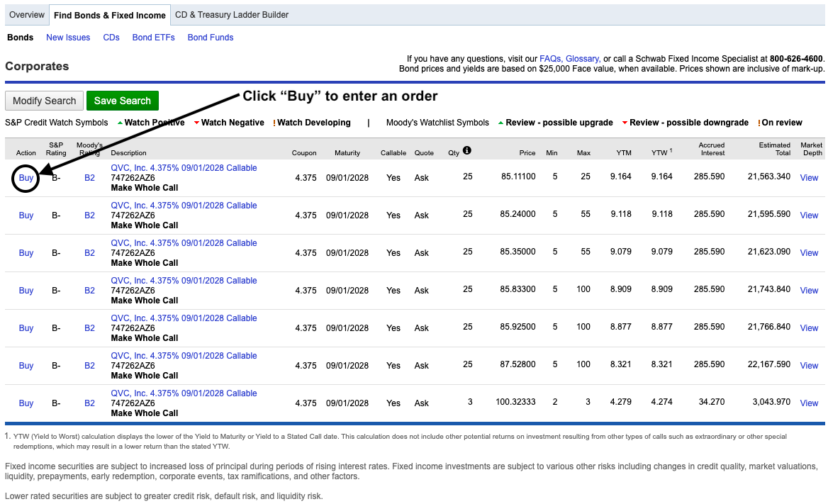The image size is (828, 504).
Task: Open QVC bond description in the 9.164 YTM row
Action: coord(184,168)
